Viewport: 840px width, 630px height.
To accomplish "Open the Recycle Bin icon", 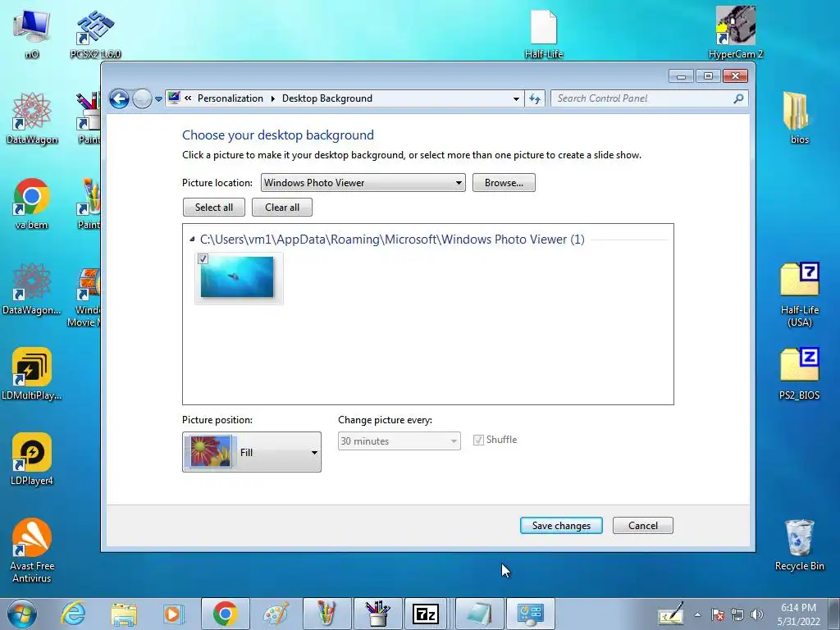I will tap(799, 546).
